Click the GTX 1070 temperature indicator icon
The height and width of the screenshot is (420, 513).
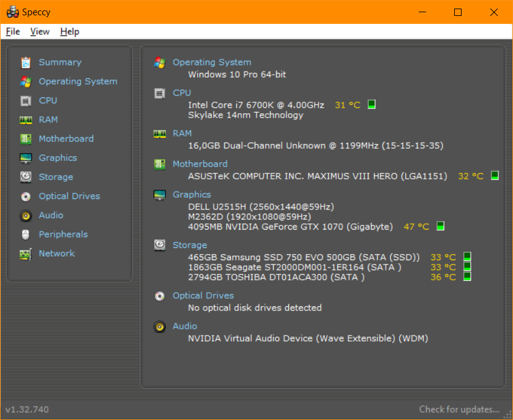pos(441,226)
